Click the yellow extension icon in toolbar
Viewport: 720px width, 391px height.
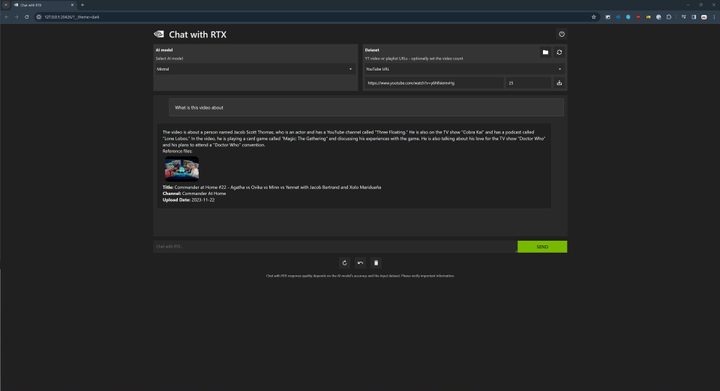point(648,17)
